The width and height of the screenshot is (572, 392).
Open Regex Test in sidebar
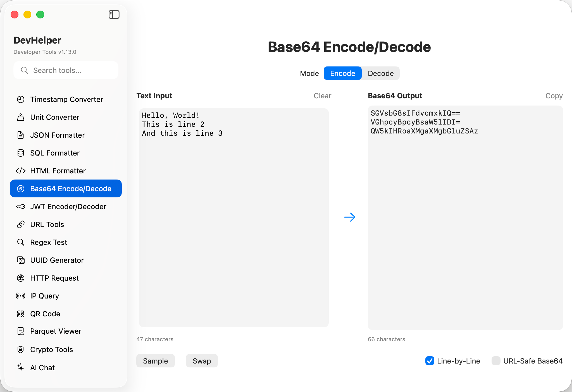(x=49, y=242)
